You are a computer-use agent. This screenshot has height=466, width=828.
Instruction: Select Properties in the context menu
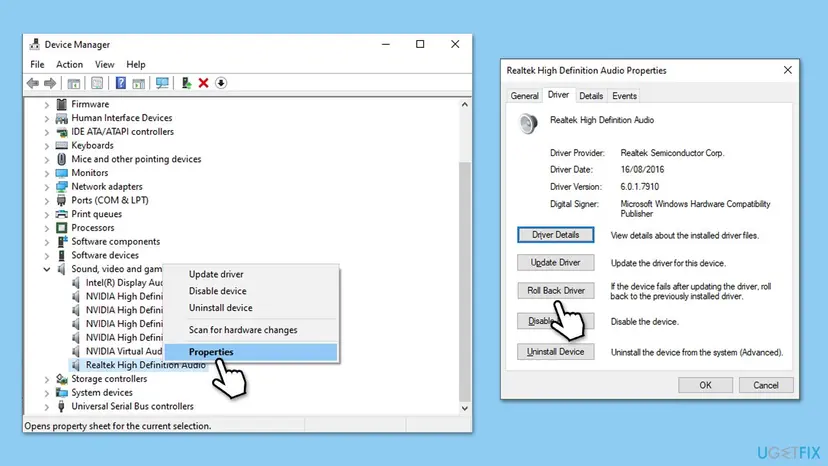[251, 352]
